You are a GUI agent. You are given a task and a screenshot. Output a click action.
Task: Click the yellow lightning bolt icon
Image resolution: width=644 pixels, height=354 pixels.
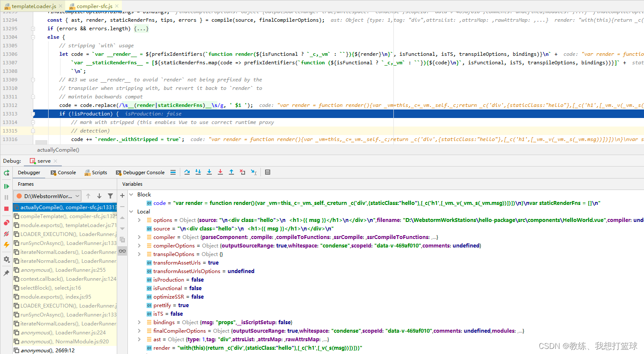pos(6,245)
